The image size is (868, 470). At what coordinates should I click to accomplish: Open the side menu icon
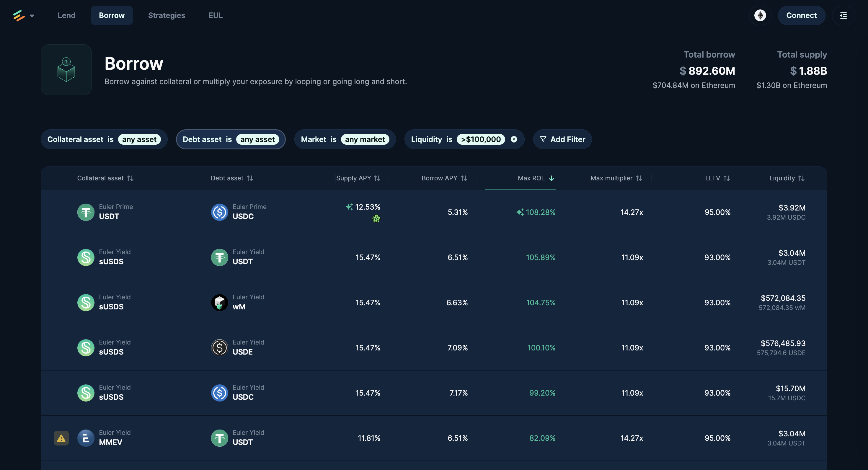click(x=843, y=15)
